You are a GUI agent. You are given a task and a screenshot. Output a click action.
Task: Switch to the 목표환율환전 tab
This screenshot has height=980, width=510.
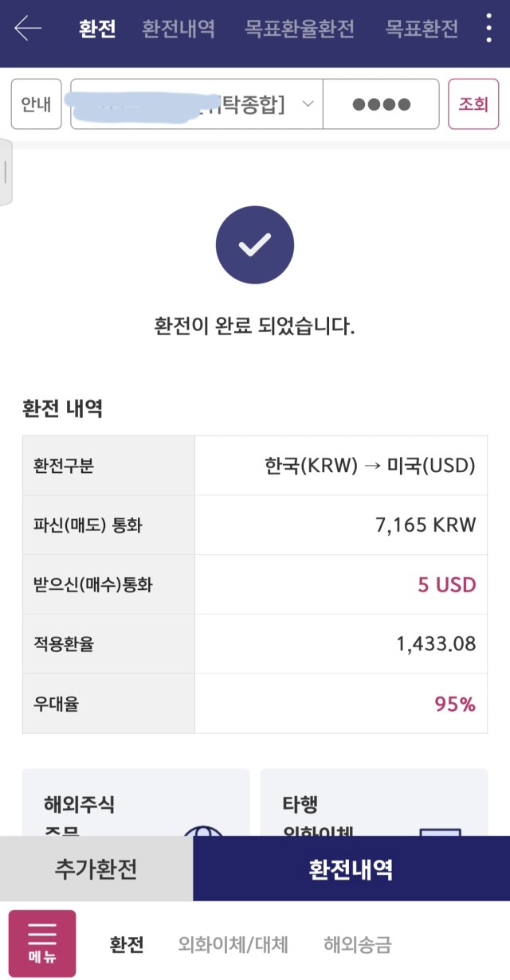point(300,29)
